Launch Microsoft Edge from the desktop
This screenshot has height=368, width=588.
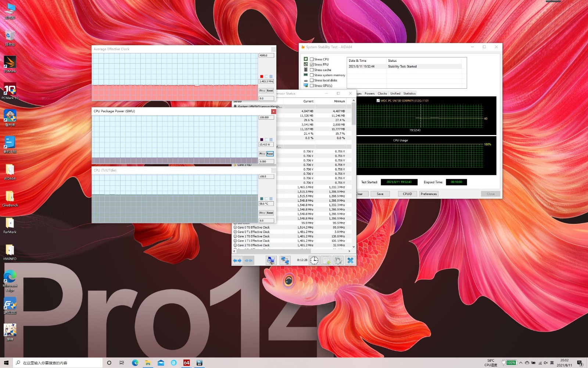click(x=10, y=281)
